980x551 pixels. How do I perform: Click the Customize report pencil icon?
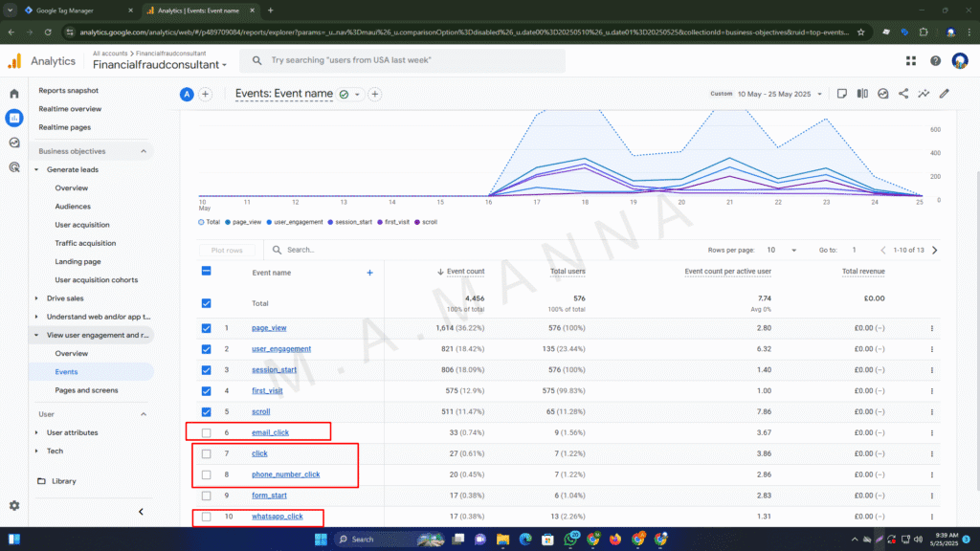point(945,94)
